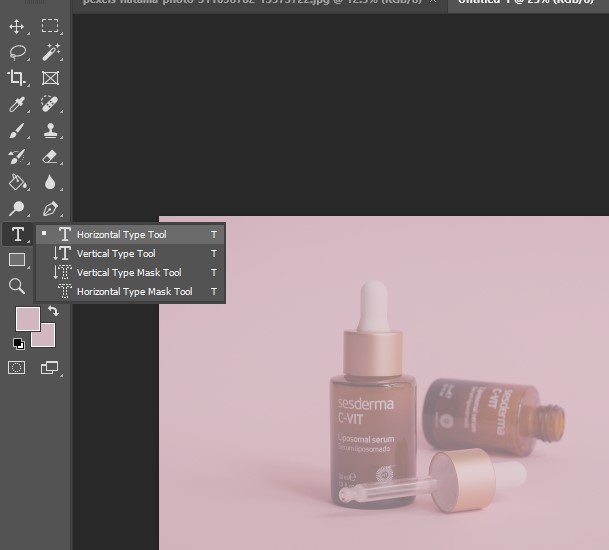Select the Blur tool

point(50,183)
